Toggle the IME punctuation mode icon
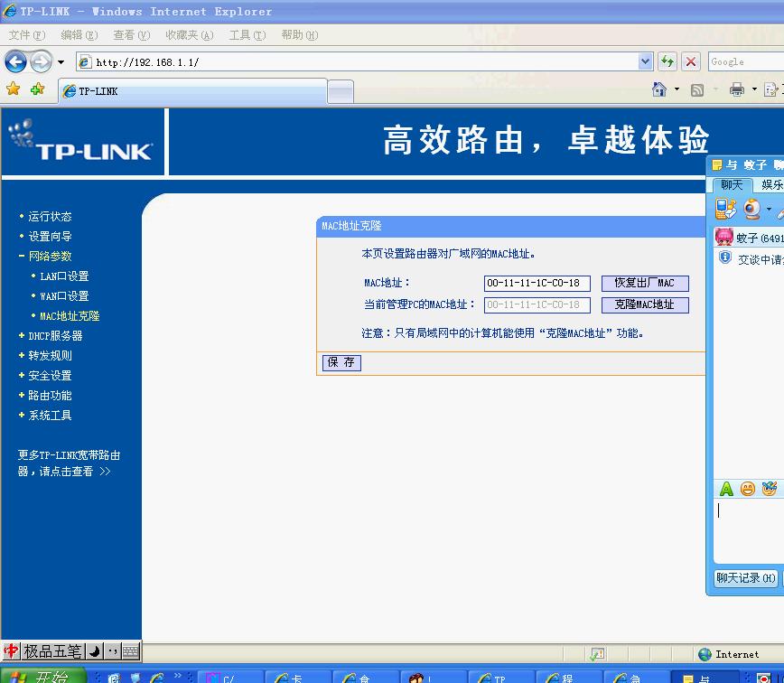The width and height of the screenshot is (784, 683). [x=113, y=651]
